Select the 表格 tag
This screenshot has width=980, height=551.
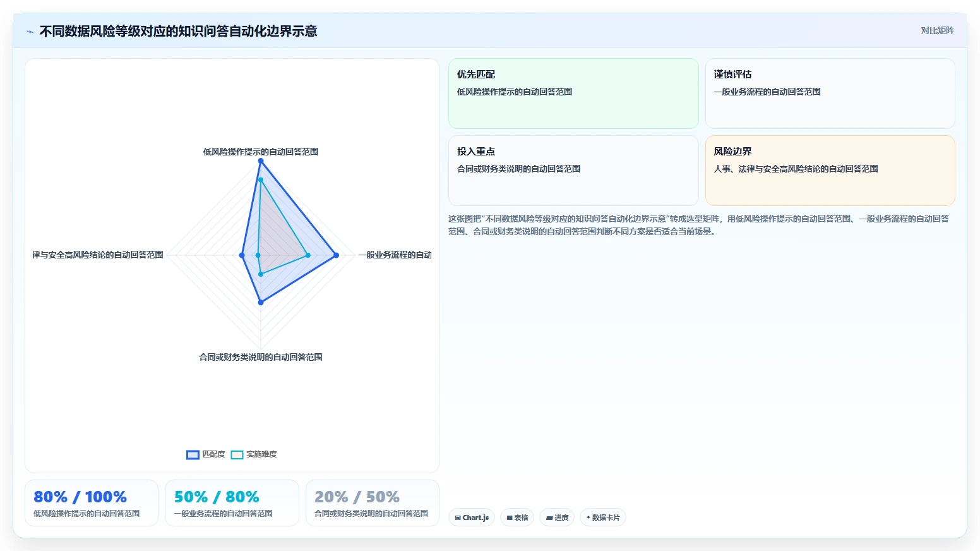click(x=517, y=518)
